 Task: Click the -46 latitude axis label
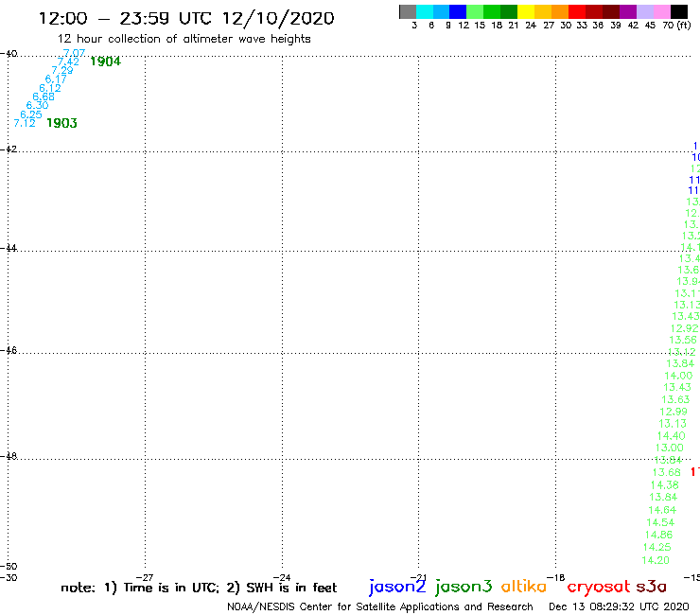pos(9,351)
